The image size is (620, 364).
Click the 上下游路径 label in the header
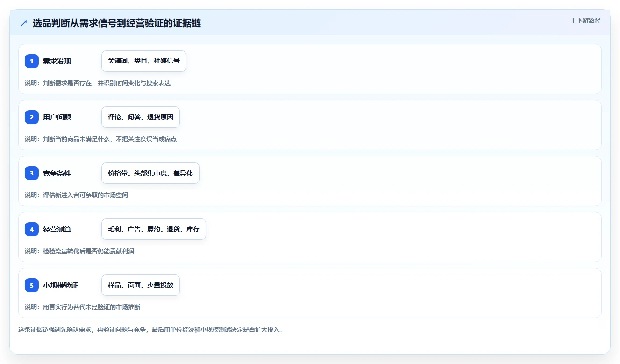(585, 21)
